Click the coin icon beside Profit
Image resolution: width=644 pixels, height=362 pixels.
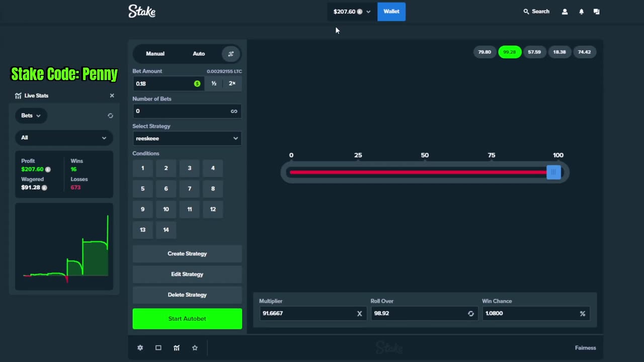(48, 169)
